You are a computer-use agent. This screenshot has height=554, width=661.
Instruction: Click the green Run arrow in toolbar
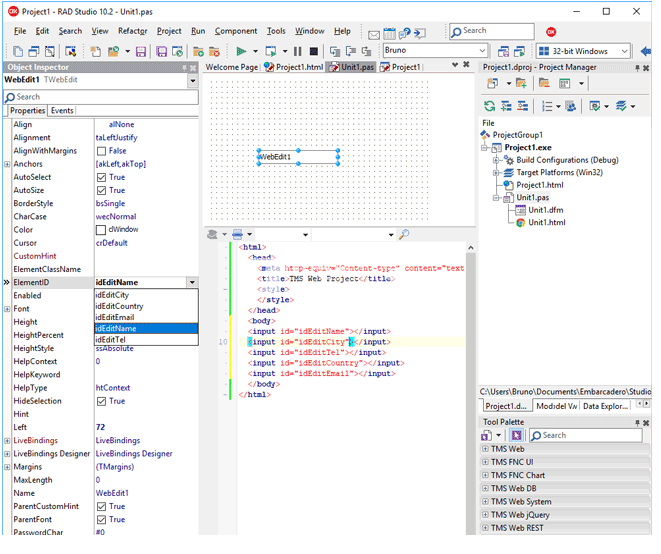click(x=242, y=51)
